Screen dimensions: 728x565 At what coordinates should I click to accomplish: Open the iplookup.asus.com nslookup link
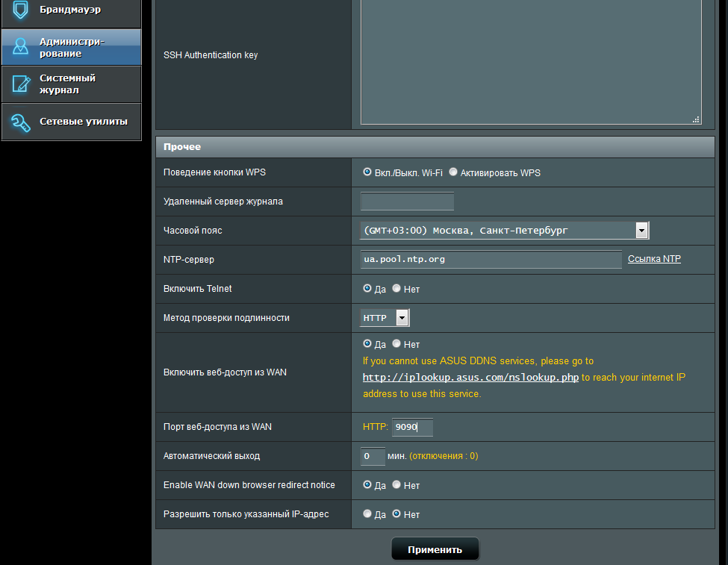(x=470, y=378)
